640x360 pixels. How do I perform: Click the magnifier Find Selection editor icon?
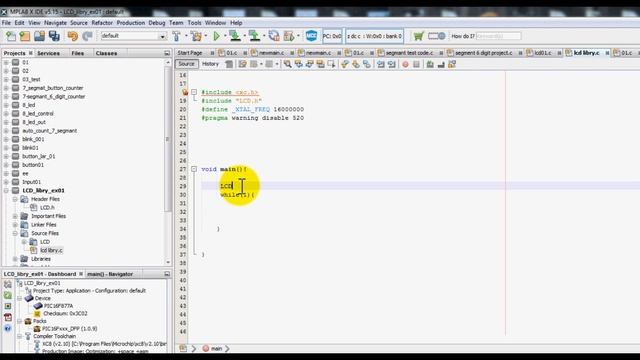pos(287,64)
